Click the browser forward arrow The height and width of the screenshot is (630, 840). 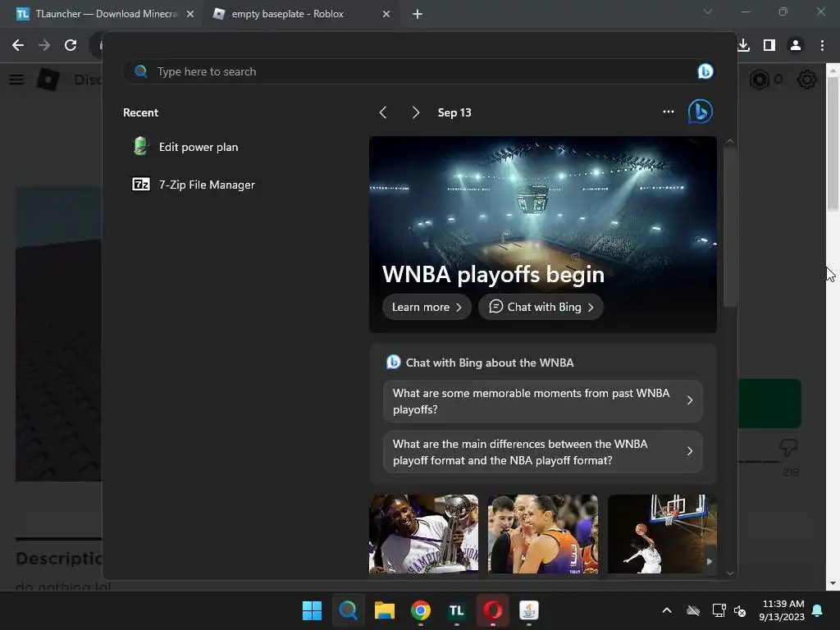coord(44,45)
